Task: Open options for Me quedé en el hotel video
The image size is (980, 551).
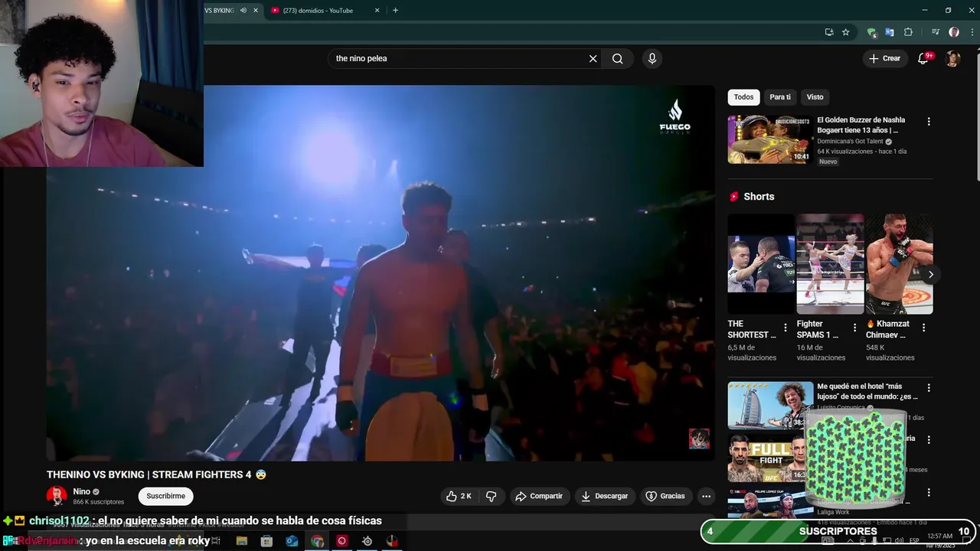Action: [929, 388]
